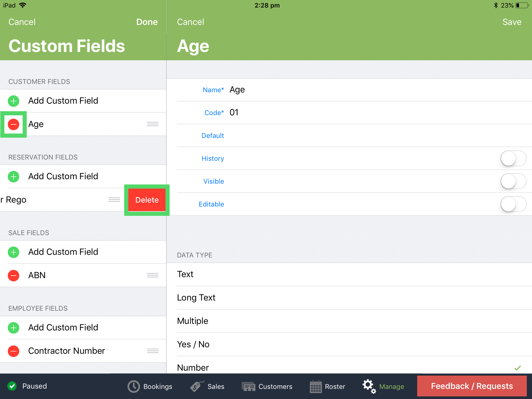Tap the reorder handle on Rego row
The width and height of the screenshot is (532, 399).
point(114,200)
